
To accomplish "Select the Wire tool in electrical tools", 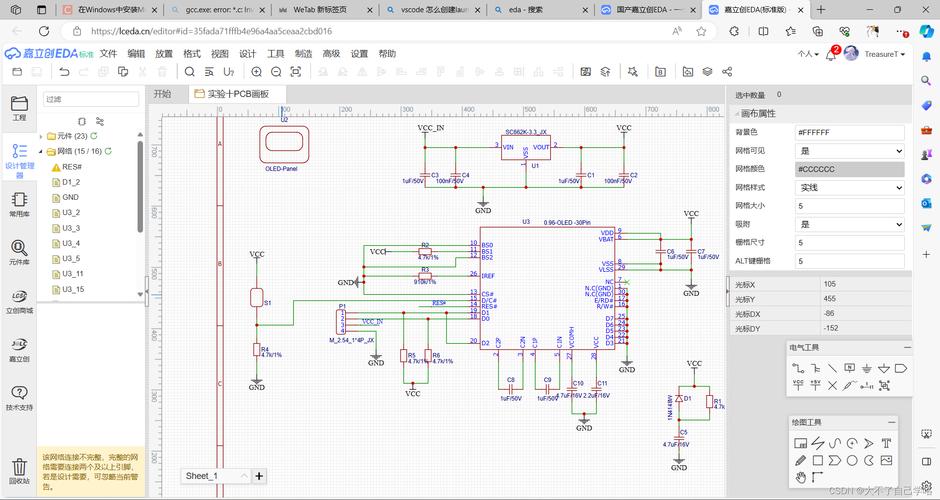I will 799,368.
